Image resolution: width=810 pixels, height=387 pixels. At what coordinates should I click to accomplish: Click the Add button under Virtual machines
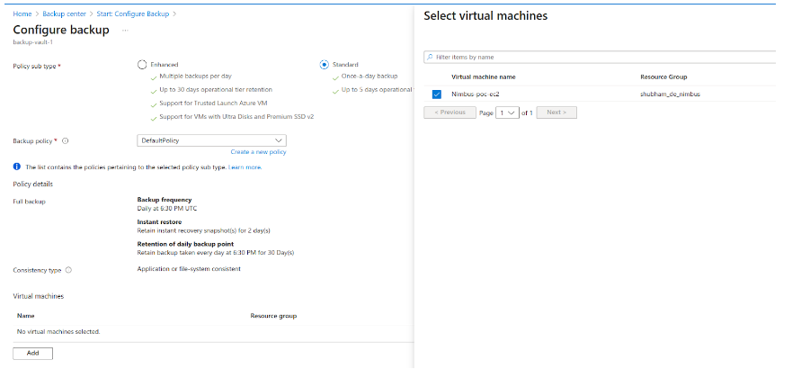click(x=33, y=353)
